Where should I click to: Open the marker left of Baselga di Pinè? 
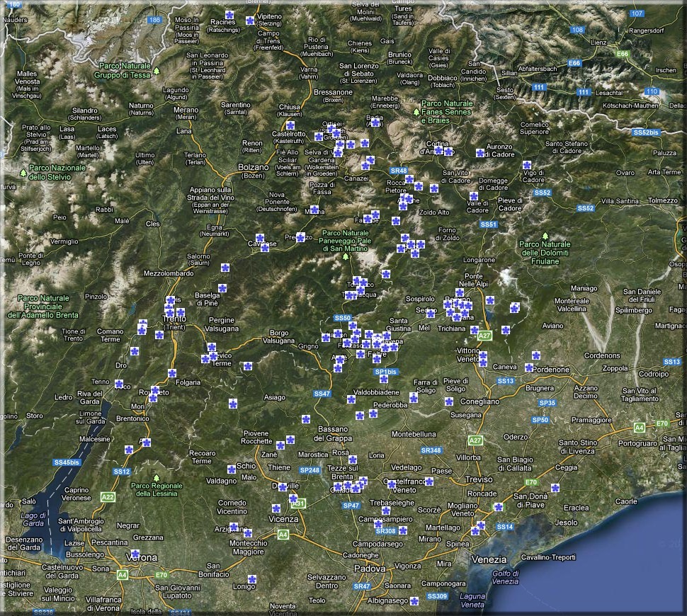coord(222,288)
